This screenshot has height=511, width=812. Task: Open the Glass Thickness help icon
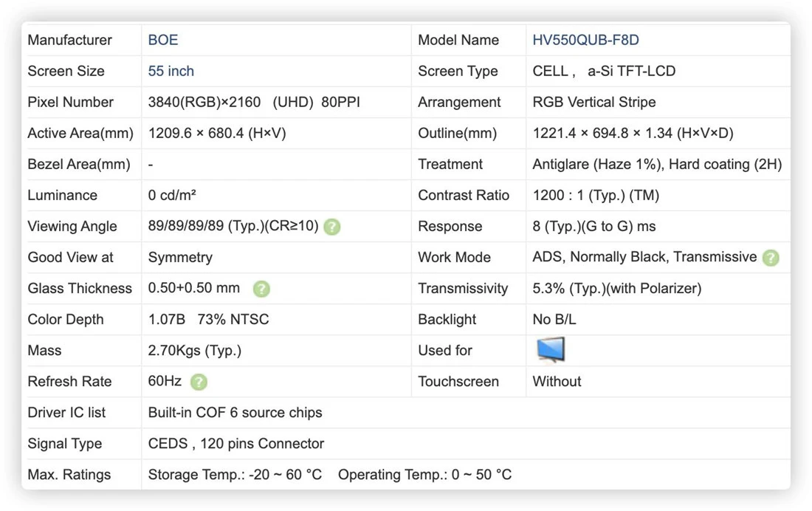pyautogui.click(x=261, y=289)
